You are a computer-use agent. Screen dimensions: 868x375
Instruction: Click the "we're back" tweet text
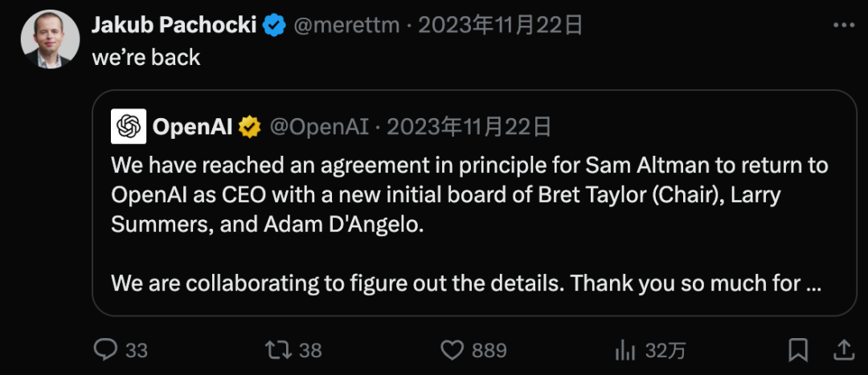click(x=146, y=58)
